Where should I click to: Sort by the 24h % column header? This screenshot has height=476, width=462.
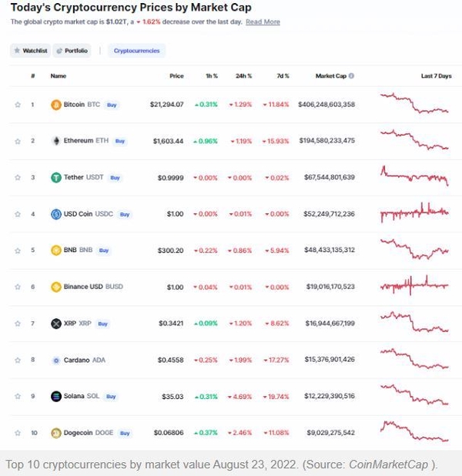tap(244, 76)
